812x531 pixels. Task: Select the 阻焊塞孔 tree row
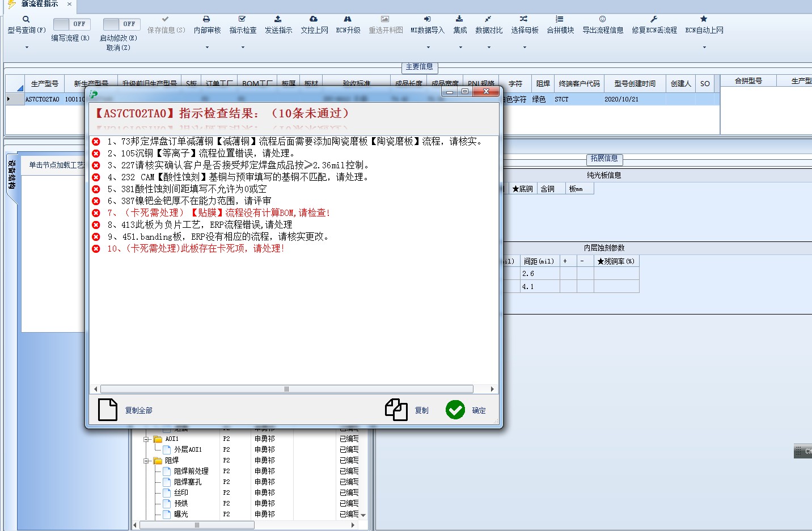click(x=188, y=482)
